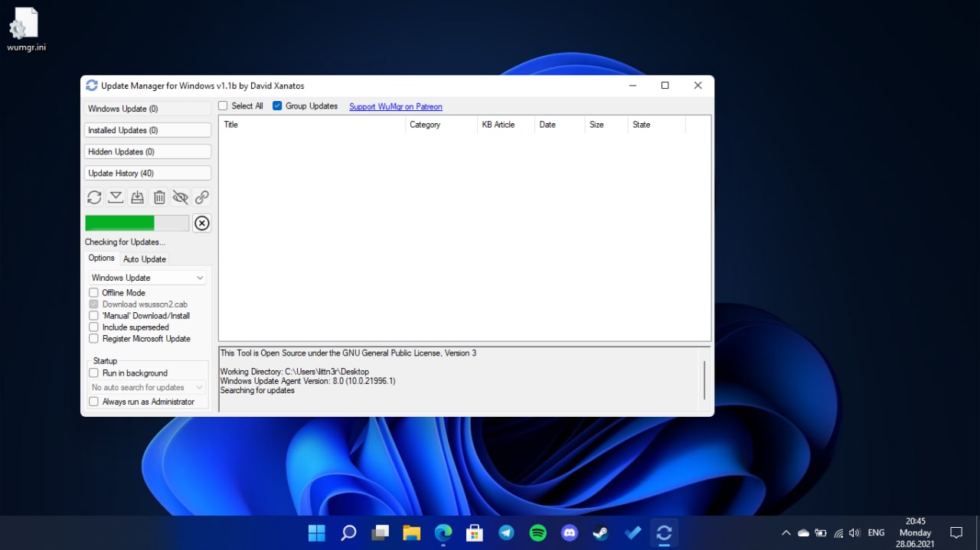Screen dimensions: 980x550
Task: Enable Offline Mode checkbox
Action: point(93,292)
